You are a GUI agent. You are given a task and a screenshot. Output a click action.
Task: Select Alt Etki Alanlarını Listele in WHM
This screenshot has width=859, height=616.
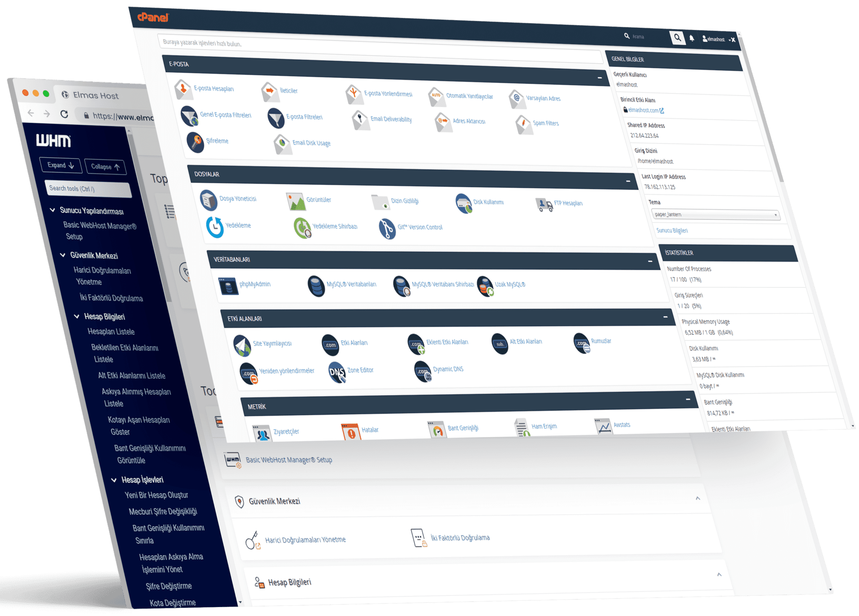coord(132,376)
